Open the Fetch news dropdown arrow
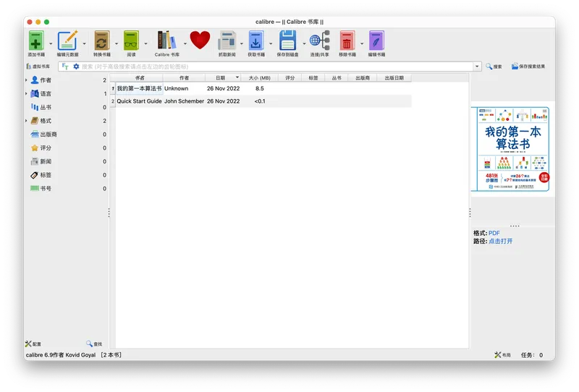 coord(242,43)
